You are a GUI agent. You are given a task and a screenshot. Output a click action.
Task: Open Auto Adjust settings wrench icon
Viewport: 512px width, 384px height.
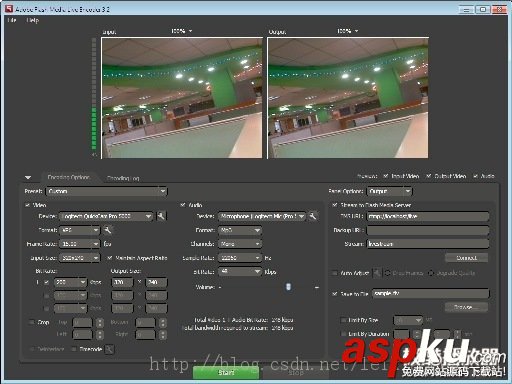376,273
